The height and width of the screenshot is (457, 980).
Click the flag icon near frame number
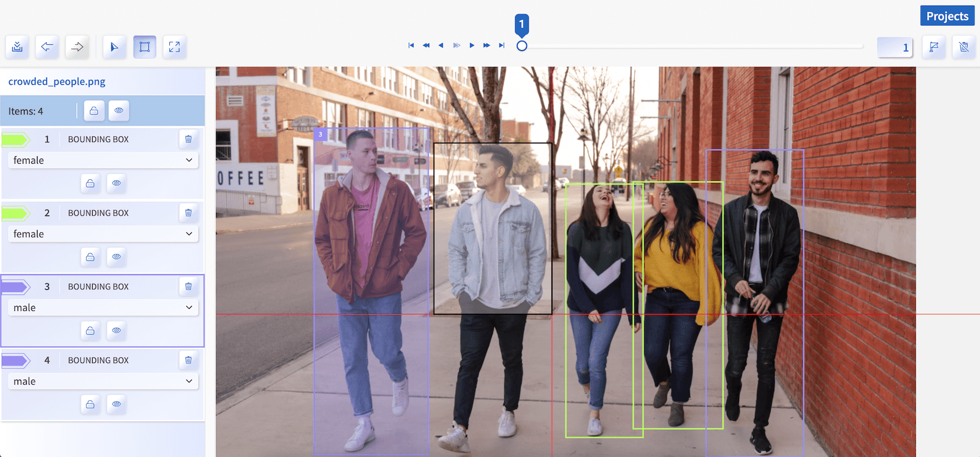pyautogui.click(x=933, y=47)
